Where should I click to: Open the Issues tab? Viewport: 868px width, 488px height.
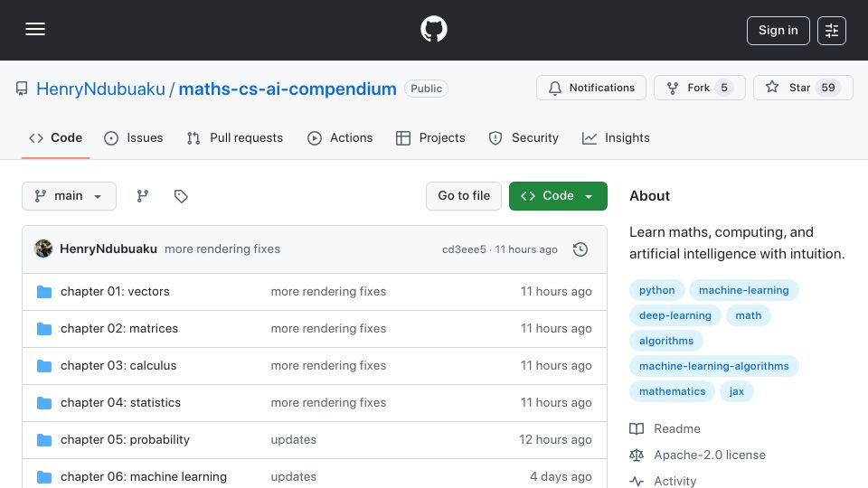(x=134, y=137)
